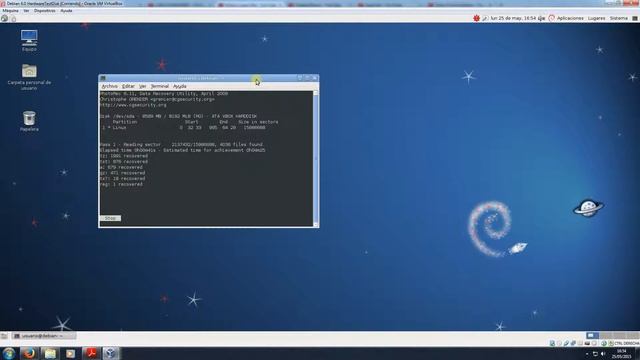Open the Carpeta personal de usuario folder
The image size is (640, 360).
[29, 71]
